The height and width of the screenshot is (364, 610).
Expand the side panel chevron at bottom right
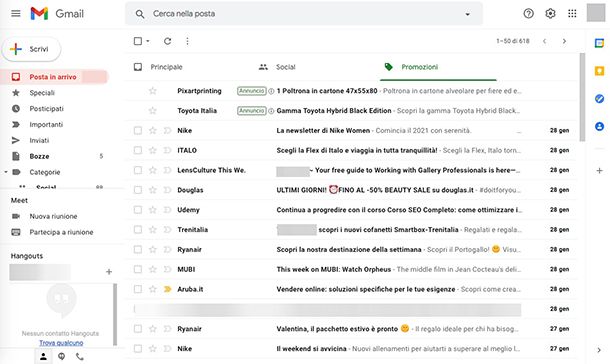(x=599, y=350)
